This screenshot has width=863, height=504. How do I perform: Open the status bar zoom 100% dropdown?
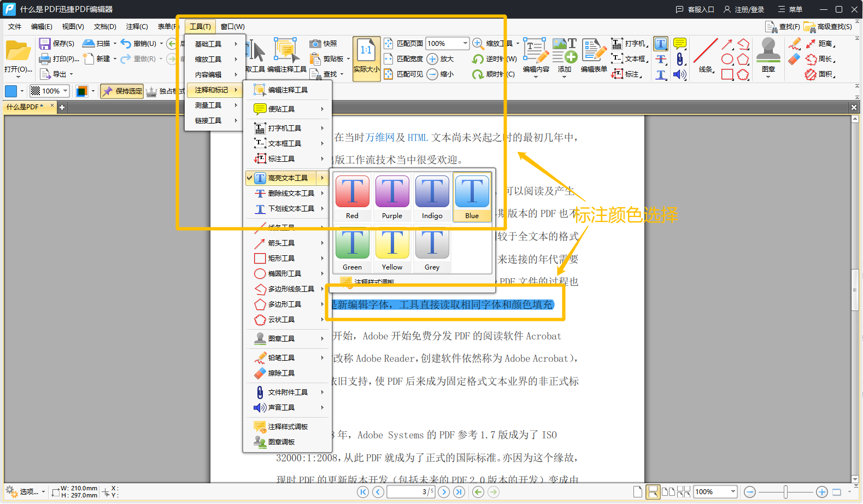(x=715, y=492)
